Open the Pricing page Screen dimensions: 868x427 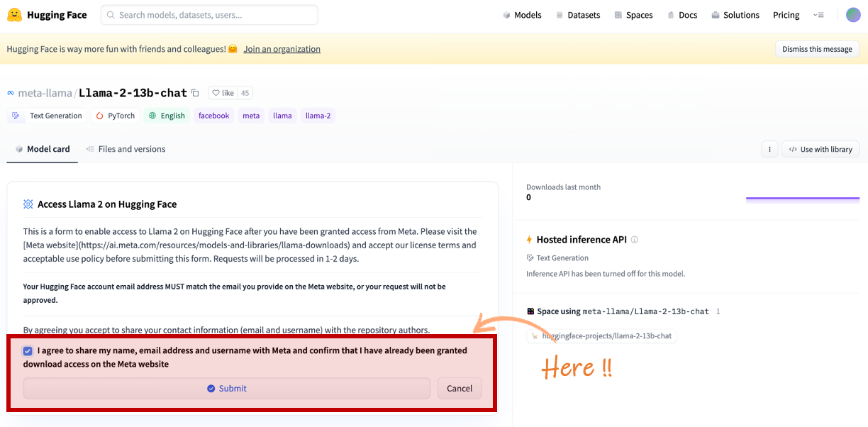click(x=786, y=15)
